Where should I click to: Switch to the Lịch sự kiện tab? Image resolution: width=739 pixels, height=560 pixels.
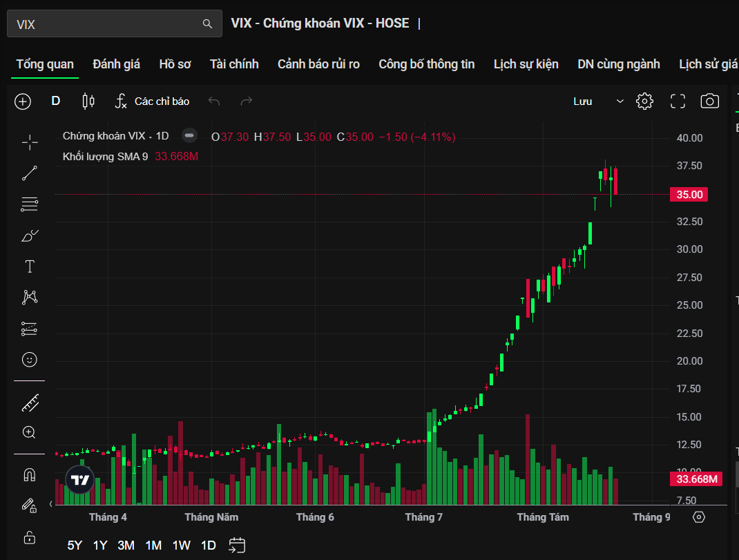tap(526, 64)
